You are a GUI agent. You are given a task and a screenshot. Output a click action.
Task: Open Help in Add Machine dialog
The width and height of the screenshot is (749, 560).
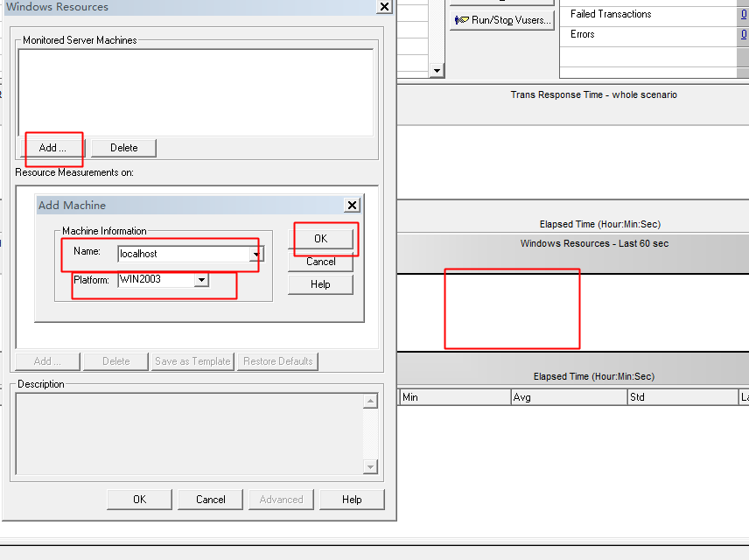pyautogui.click(x=320, y=284)
